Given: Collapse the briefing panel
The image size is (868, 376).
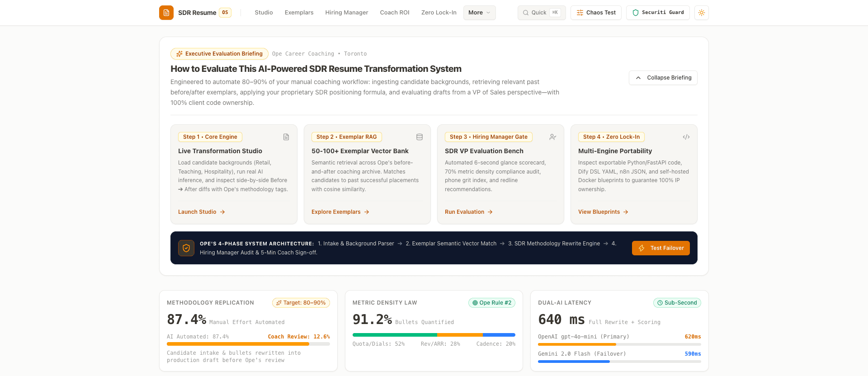Looking at the screenshot, I should (x=663, y=78).
